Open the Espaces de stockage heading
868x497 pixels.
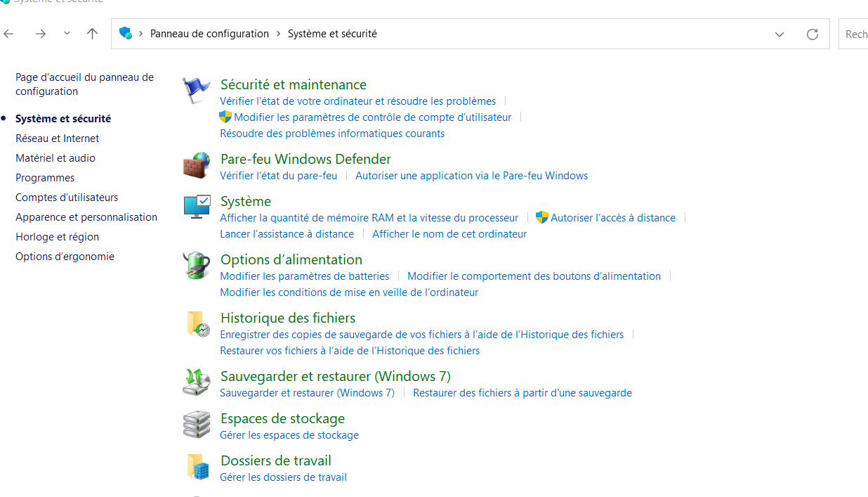click(282, 418)
